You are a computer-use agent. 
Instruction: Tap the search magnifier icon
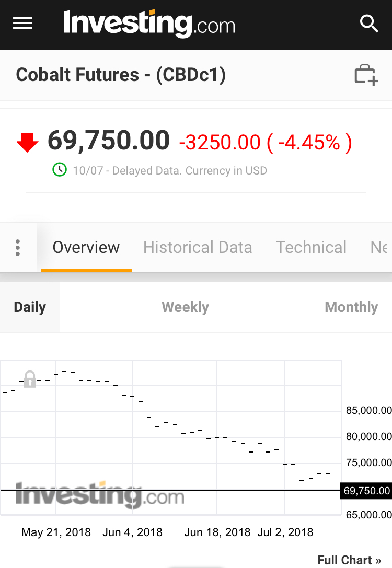(x=369, y=24)
